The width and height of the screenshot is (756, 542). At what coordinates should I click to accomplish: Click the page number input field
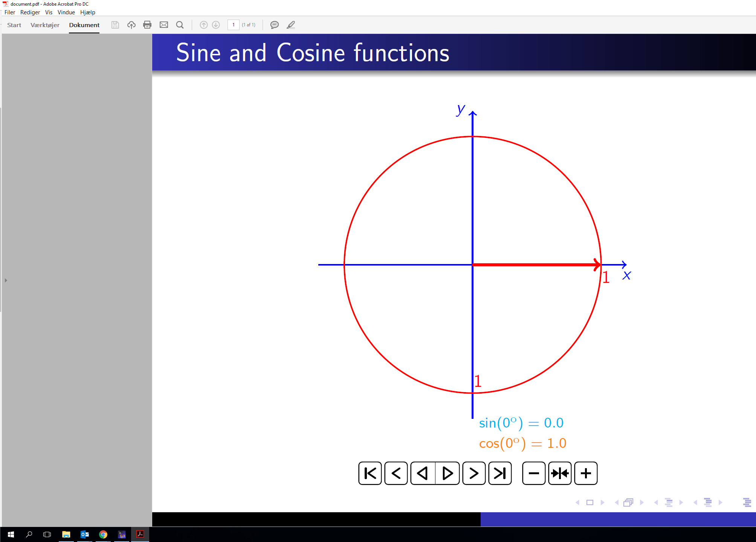click(234, 25)
